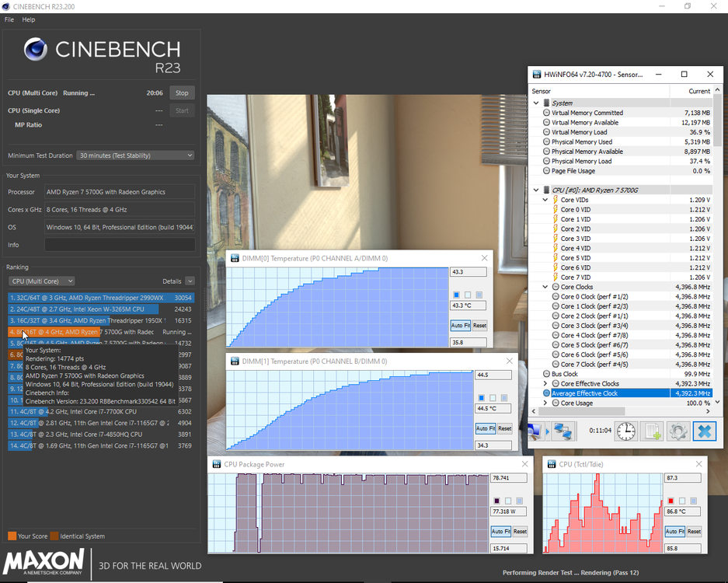Click the icon beside Average Effective Clock
The height and width of the screenshot is (583, 728).
[546, 393]
